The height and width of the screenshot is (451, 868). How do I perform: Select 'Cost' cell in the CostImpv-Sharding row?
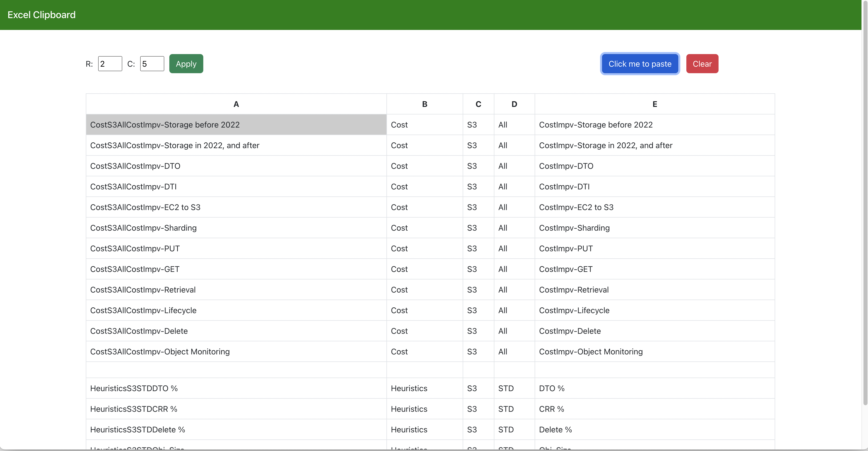(425, 228)
